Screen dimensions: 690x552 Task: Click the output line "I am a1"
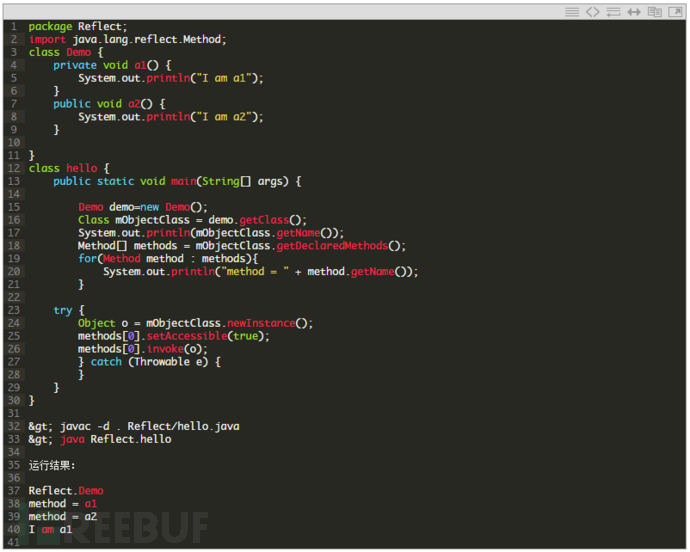click(x=50, y=530)
